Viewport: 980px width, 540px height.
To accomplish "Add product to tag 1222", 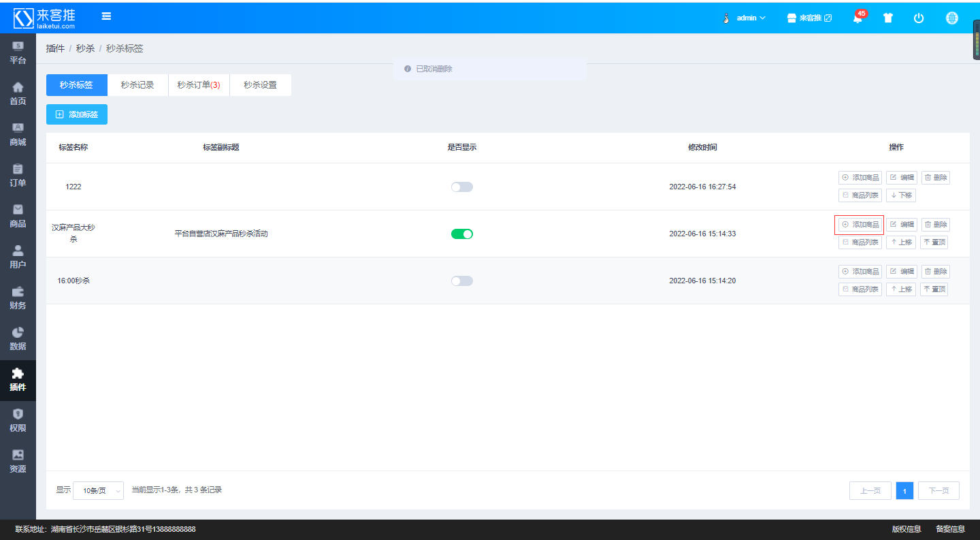I will (x=860, y=178).
